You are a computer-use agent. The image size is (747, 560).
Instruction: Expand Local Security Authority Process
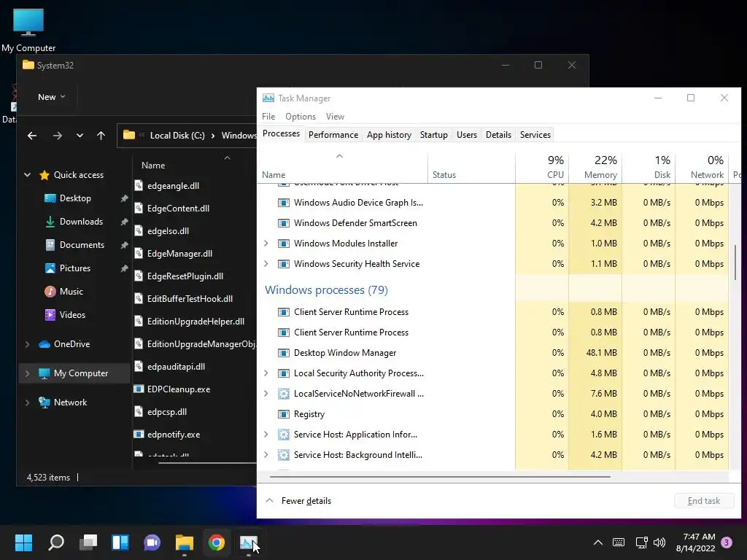coord(266,373)
